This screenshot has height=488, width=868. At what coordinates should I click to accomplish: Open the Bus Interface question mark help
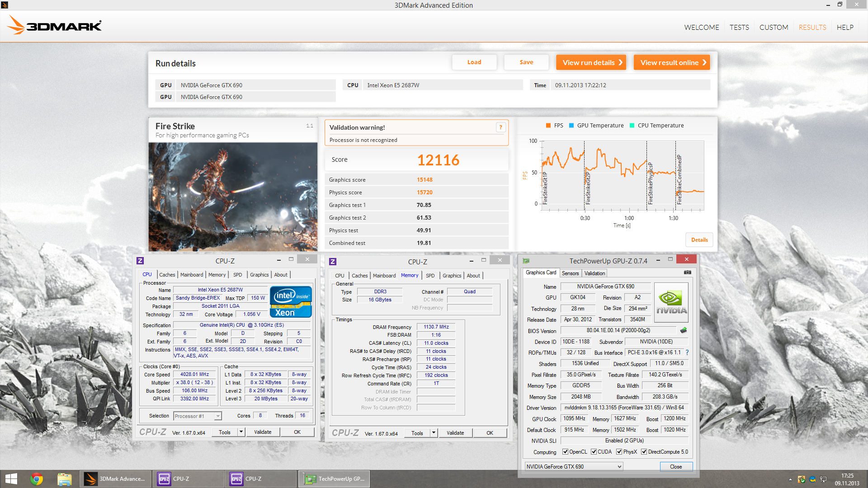tap(687, 352)
